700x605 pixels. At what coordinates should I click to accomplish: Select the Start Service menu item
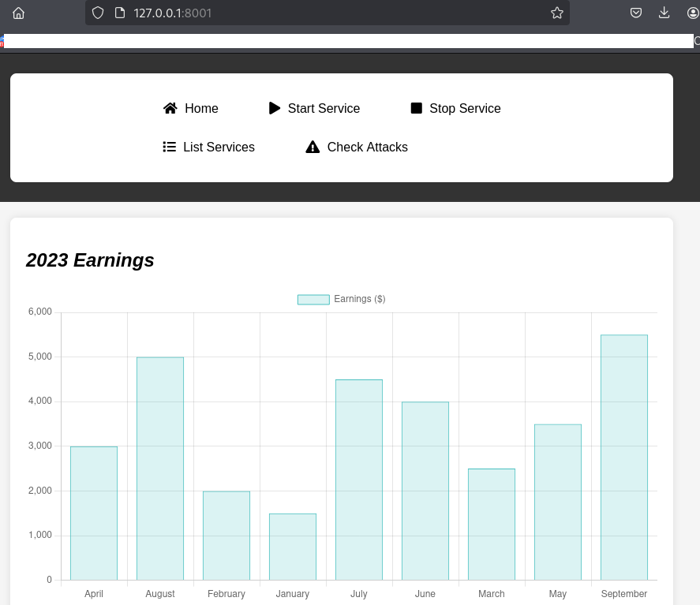pyautogui.click(x=324, y=108)
